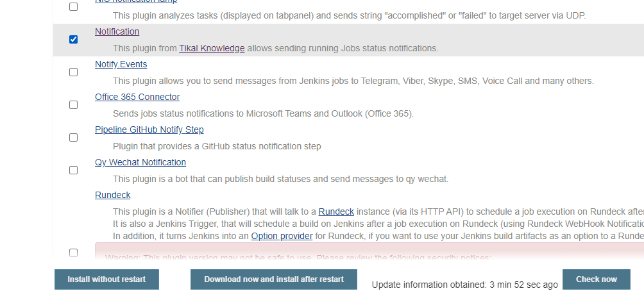Tick the Office 365 Connector checkbox
Viewport: 644px width, 298px height.
(x=73, y=104)
